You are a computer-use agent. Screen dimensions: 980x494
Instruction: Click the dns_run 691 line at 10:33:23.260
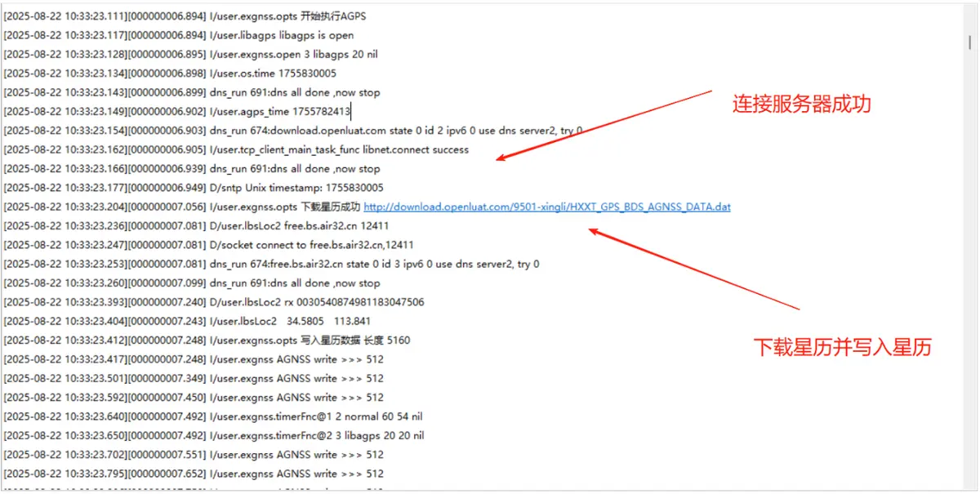192,283
